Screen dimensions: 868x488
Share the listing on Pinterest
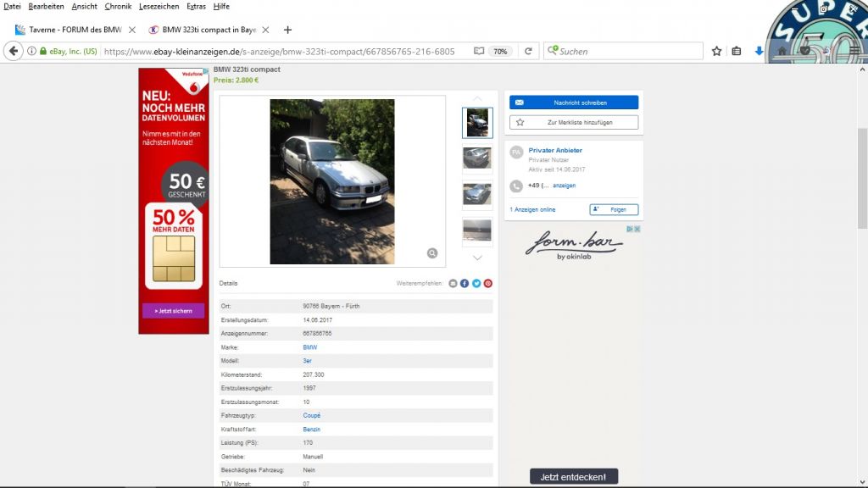click(x=487, y=283)
